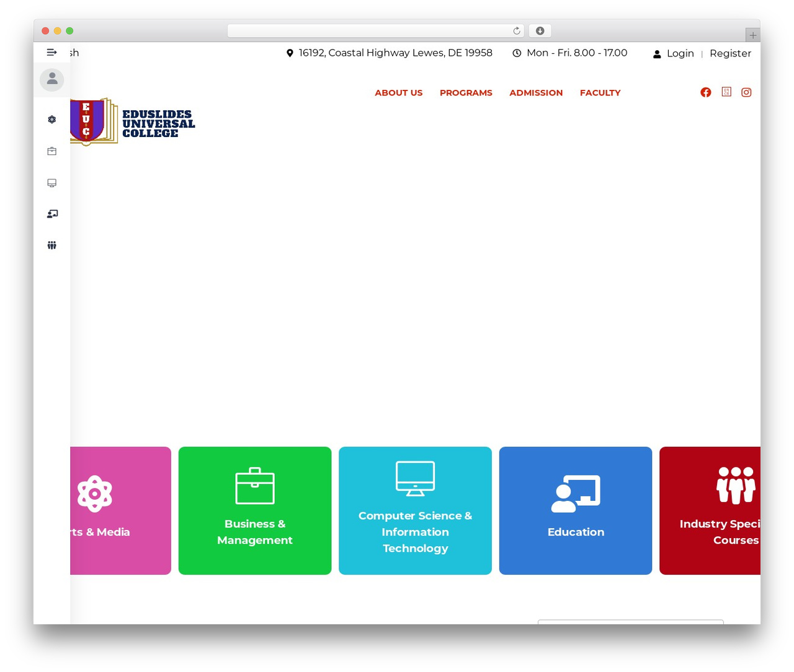Viewport: 794px width, 672px height.
Task: Select the teacher board icon in the sidebar
Action: coord(52,214)
